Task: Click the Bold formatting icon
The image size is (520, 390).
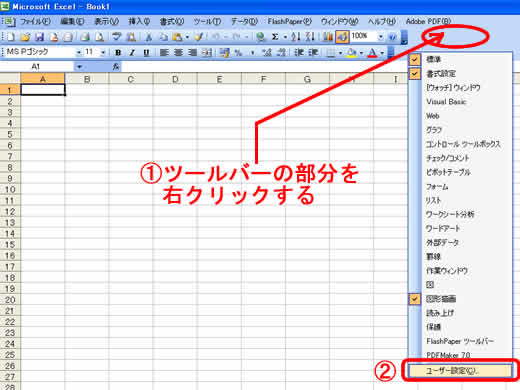Action: 118,53
